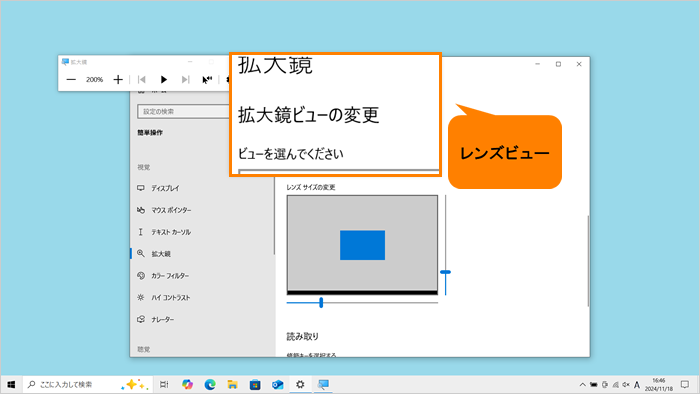Maximize the Settings window
The image size is (700, 394).
[x=558, y=64]
